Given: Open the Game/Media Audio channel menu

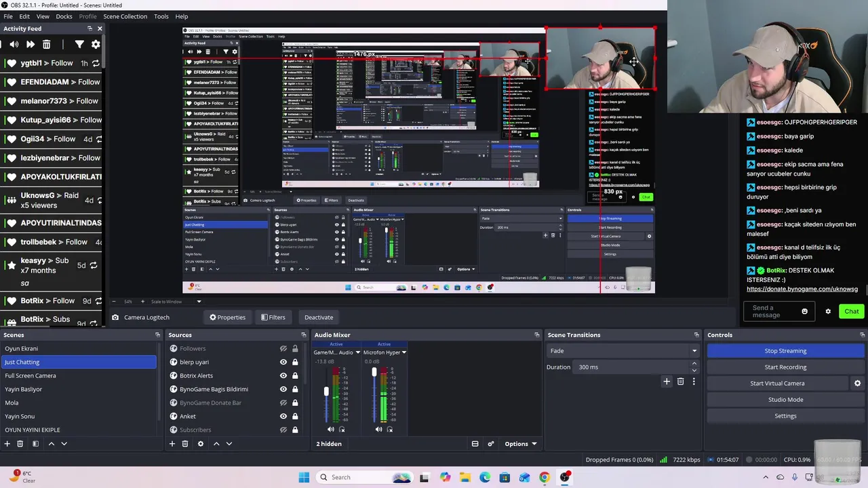Looking at the screenshot, I should (x=357, y=352).
